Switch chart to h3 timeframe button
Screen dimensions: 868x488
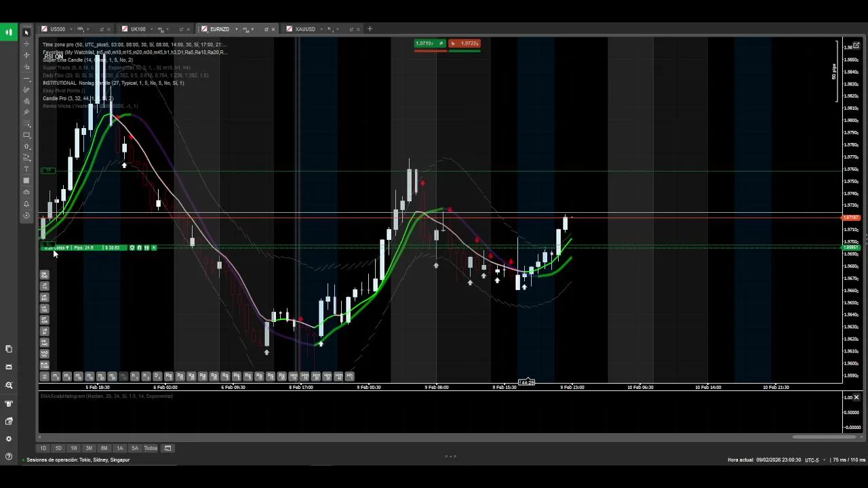coord(146,376)
